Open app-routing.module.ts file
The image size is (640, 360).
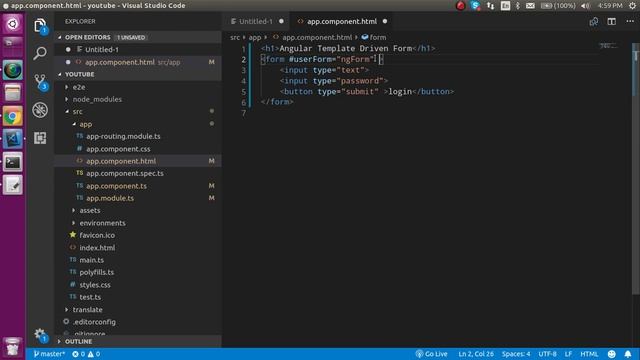[x=138, y=136]
